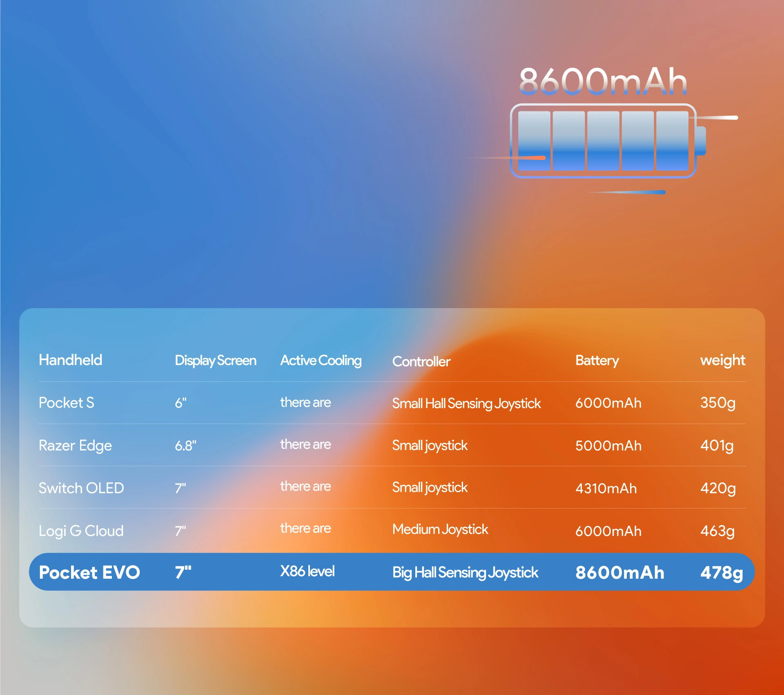Click the 4310mAh battery value
The width and height of the screenshot is (784, 695).
606,488
